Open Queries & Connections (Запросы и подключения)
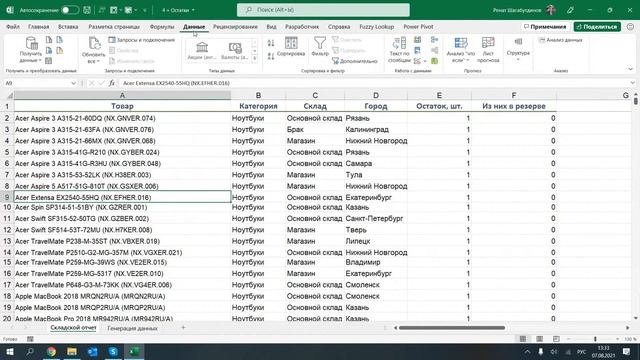The height and width of the screenshot is (360, 640). click(142, 40)
